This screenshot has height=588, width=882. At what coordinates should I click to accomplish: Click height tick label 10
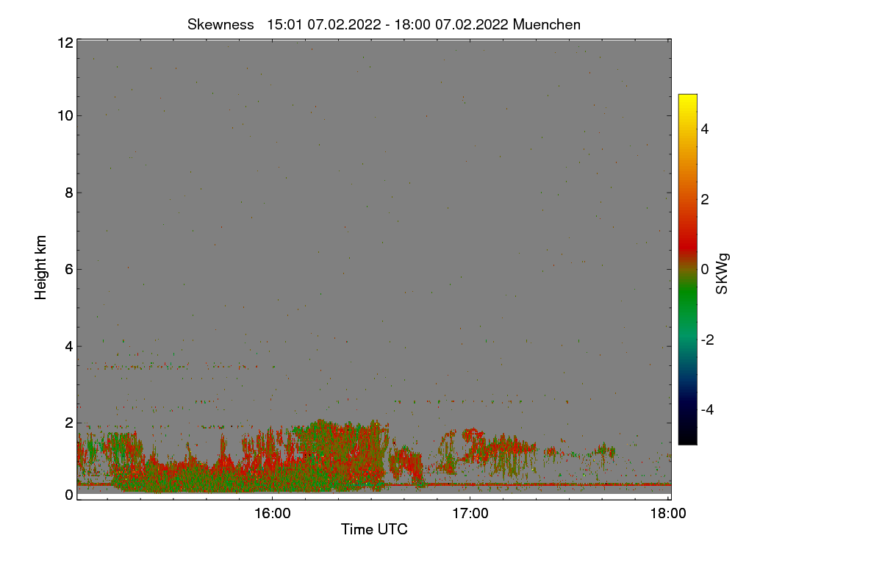65,115
